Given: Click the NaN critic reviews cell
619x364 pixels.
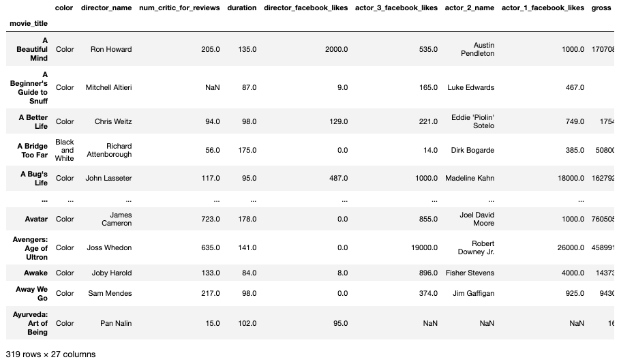Looking at the screenshot, I should click(x=213, y=88).
